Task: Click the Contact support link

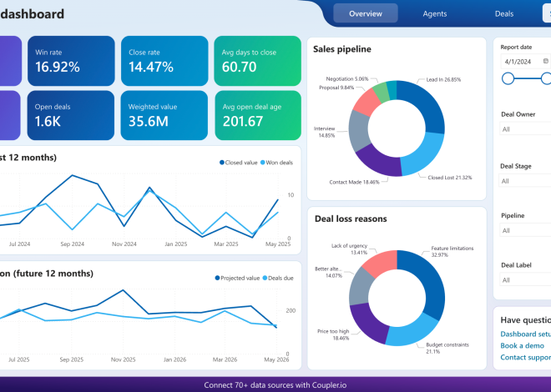Action: point(526,357)
